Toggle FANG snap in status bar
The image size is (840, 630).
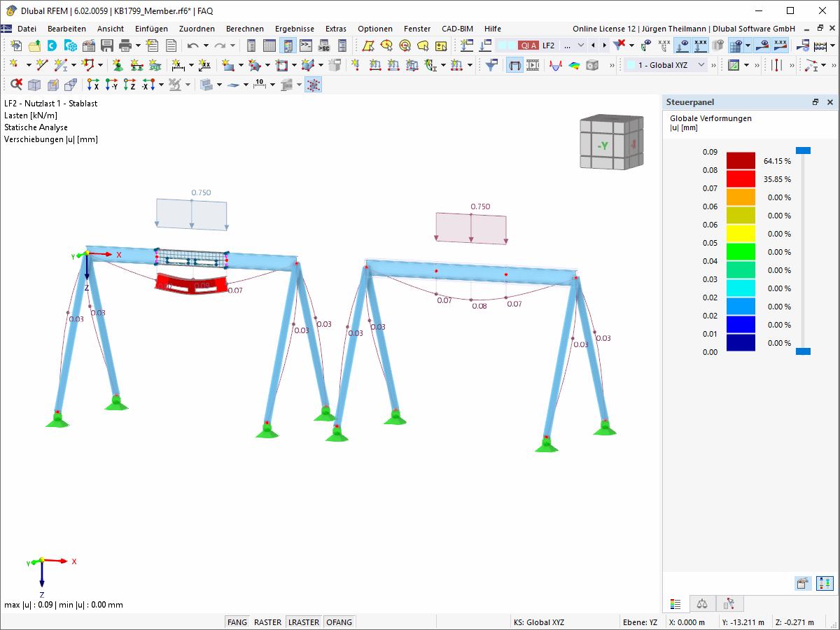click(x=237, y=622)
